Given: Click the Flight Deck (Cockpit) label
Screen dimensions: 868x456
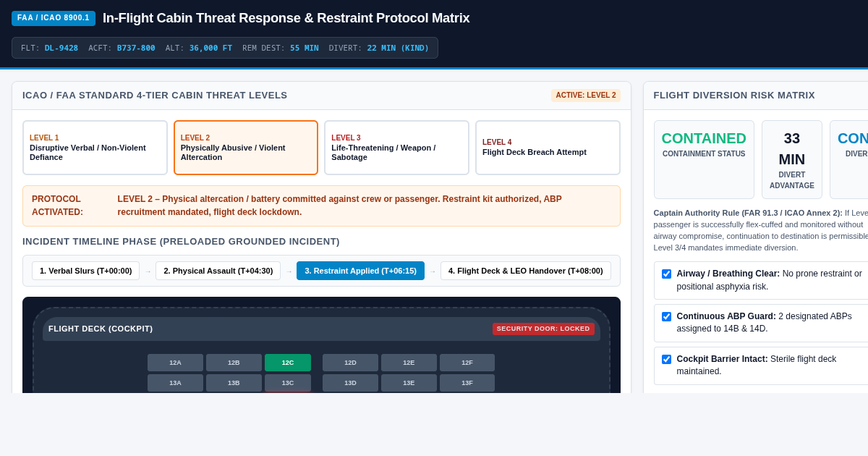Looking at the screenshot, I should click(x=101, y=329).
